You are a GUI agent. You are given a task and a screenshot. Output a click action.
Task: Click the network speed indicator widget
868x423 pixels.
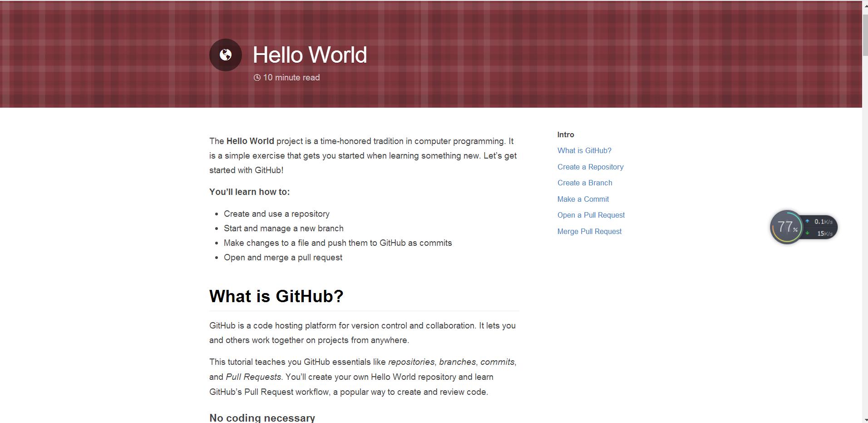820,227
